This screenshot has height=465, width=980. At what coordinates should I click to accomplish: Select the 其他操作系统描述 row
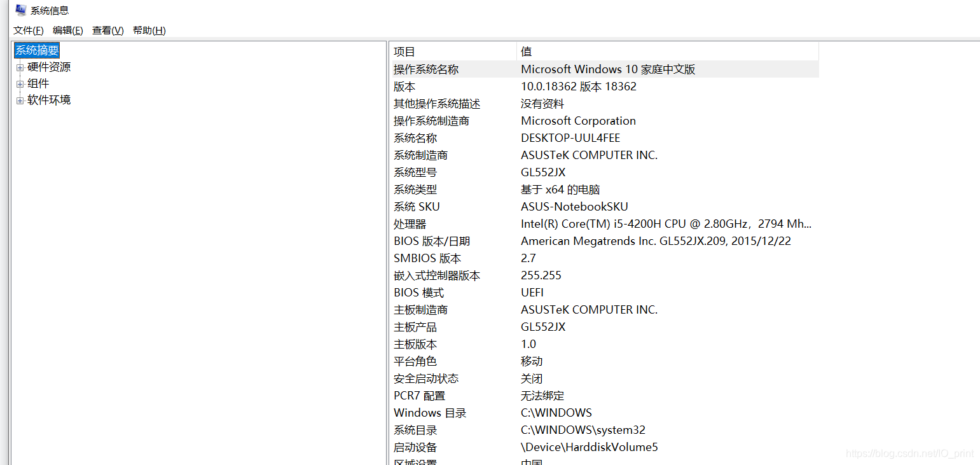tap(604, 104)
